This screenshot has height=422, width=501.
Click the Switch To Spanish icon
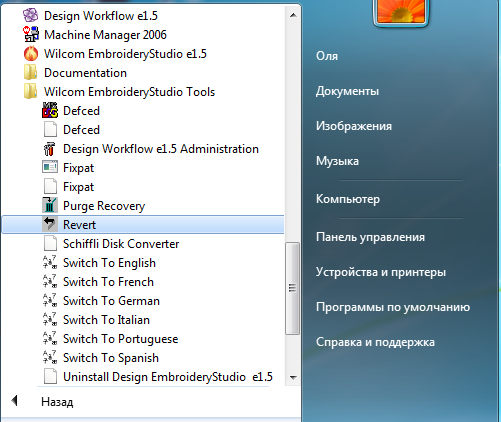pyautogui.click(x=50, y=357)
